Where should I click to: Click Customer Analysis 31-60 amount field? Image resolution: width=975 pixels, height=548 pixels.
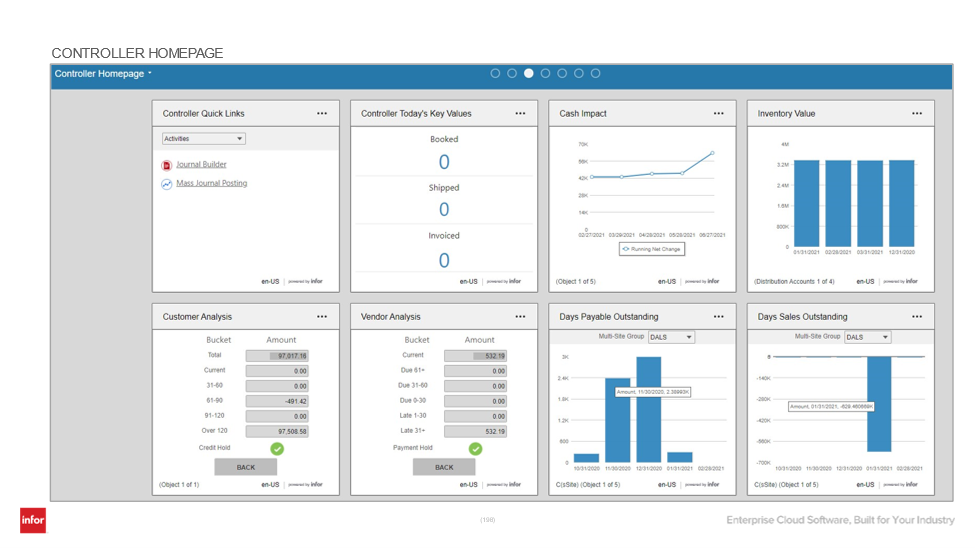(277, 386)
